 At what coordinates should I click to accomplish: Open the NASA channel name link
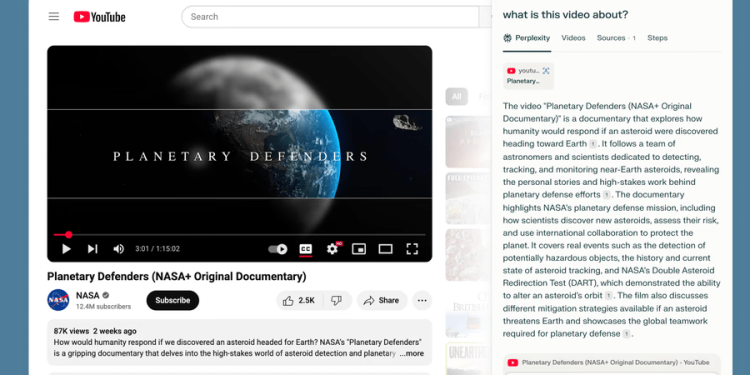coord(88,296)
